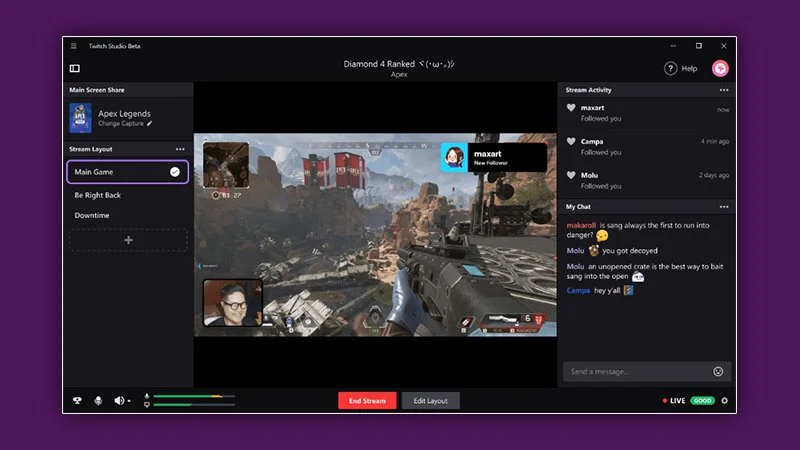The height and width of the screenshot is (450, 800).
Task: Click the Stream Activity header text
Action: pyautogui.click(x=588, y=90)
